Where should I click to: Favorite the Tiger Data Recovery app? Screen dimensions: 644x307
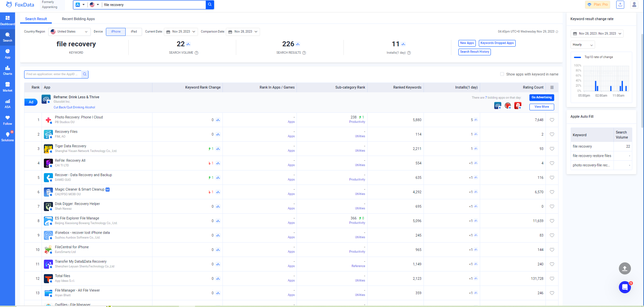[552, 149]
